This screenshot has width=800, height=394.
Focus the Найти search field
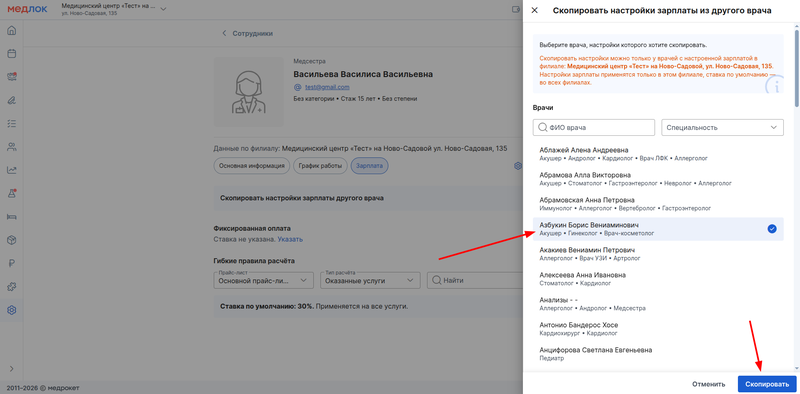click(x=474, y=280)
